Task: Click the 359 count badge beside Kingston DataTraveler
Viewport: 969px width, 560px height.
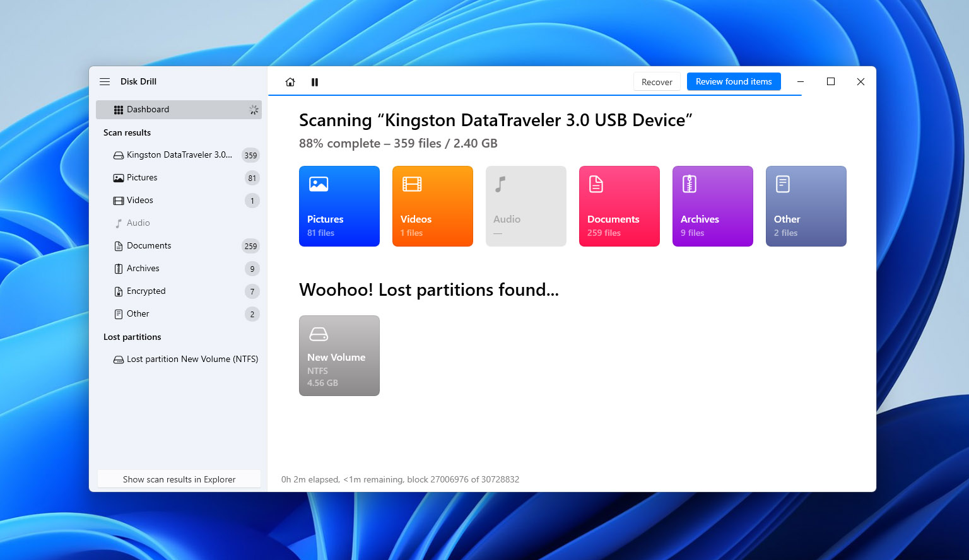Action: 250,155
